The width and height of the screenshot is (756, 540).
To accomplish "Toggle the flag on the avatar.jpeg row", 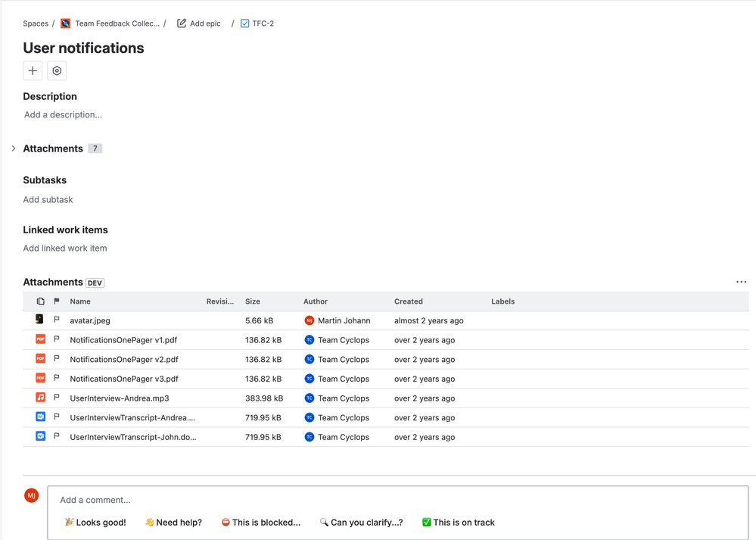I will click(57, 320).
